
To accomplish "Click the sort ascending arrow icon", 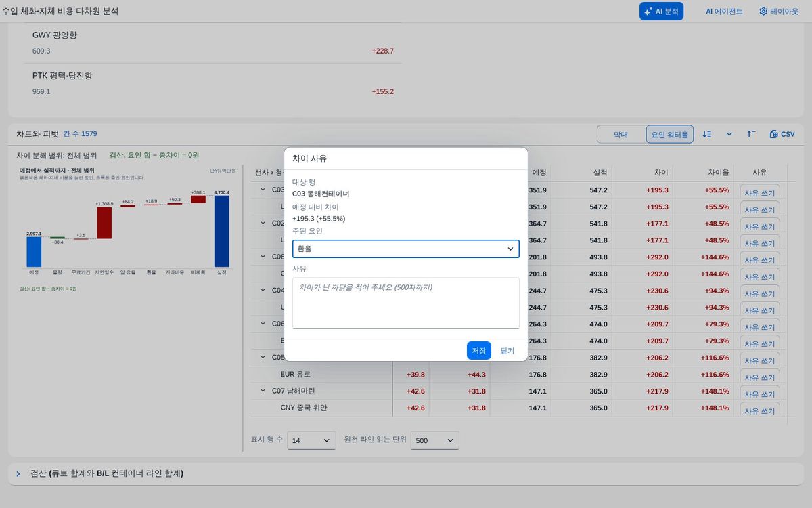I will pyautogui.click(x=751, y=134).
